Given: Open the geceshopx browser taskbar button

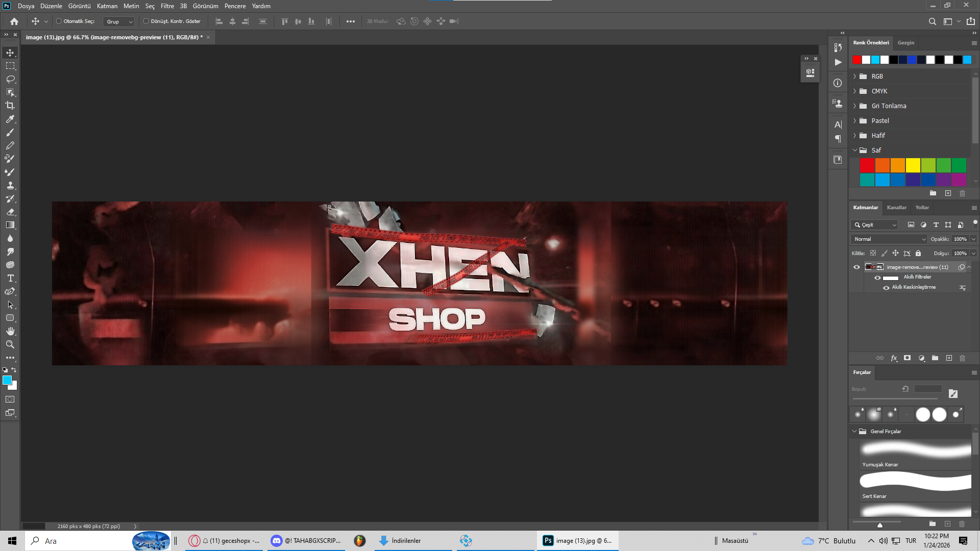Looking at the screenshot, I should click(x=225, y=541).
